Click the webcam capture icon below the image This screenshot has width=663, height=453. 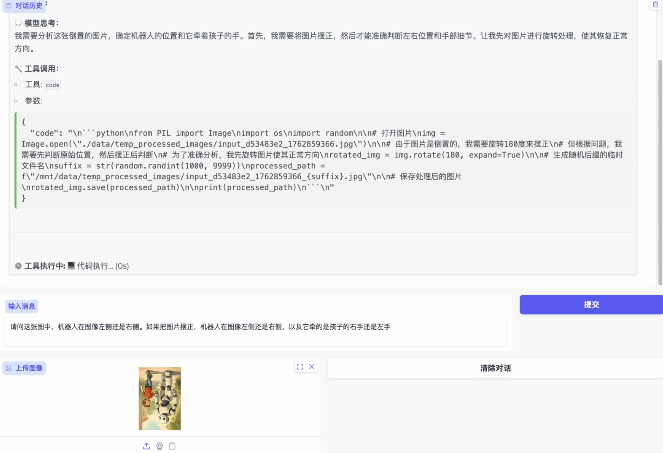(159, 446)
